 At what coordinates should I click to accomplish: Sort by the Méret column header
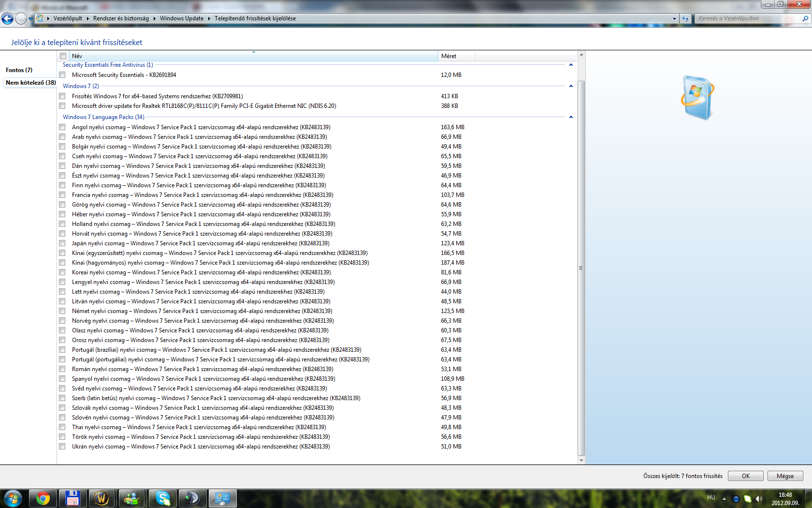[457, 56]
